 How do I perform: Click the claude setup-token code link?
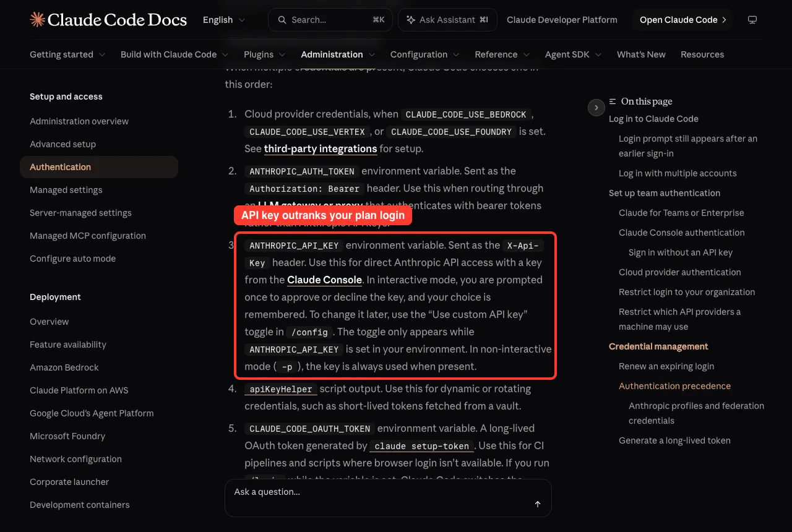(x=422, y=446)
